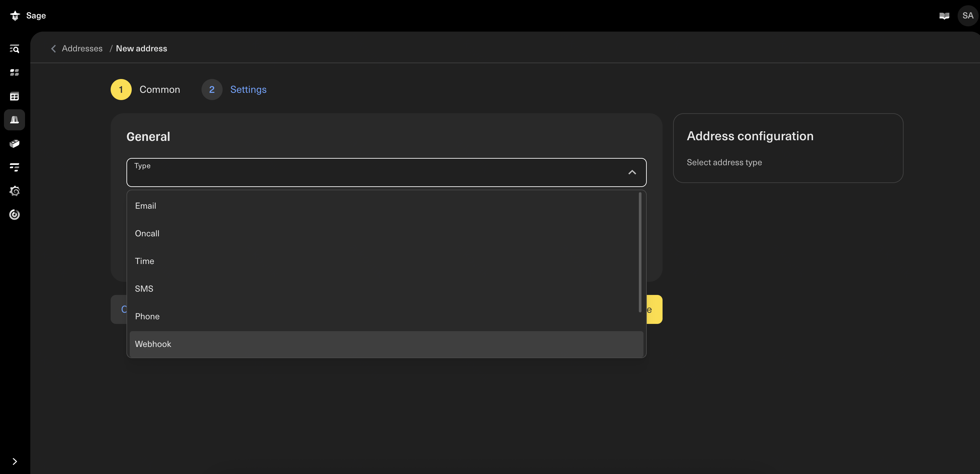Open the package box sidebar icon
Viewport: 980px width, 474px height.
[14, 144]
